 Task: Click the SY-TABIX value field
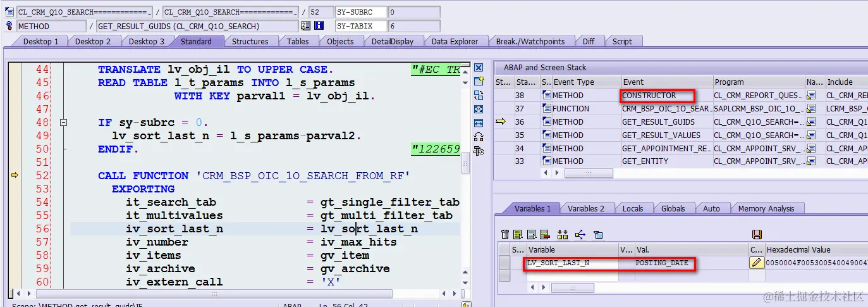click(x=414, y=26)
